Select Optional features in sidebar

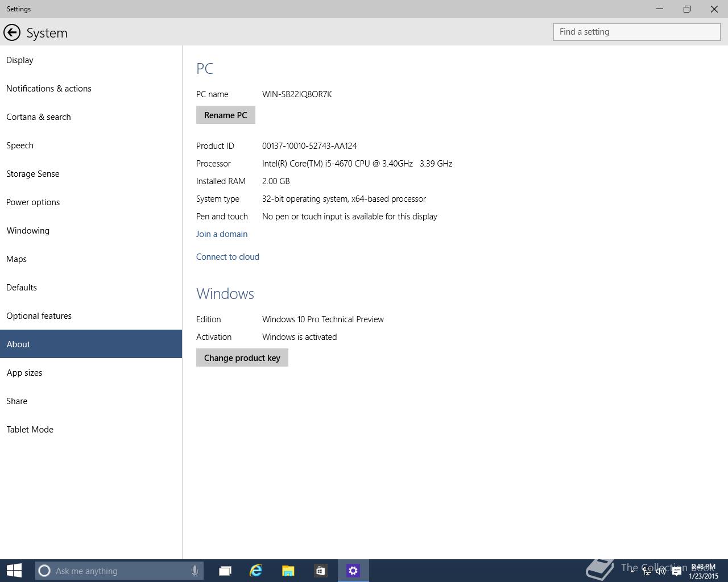[x=91, y=315]
